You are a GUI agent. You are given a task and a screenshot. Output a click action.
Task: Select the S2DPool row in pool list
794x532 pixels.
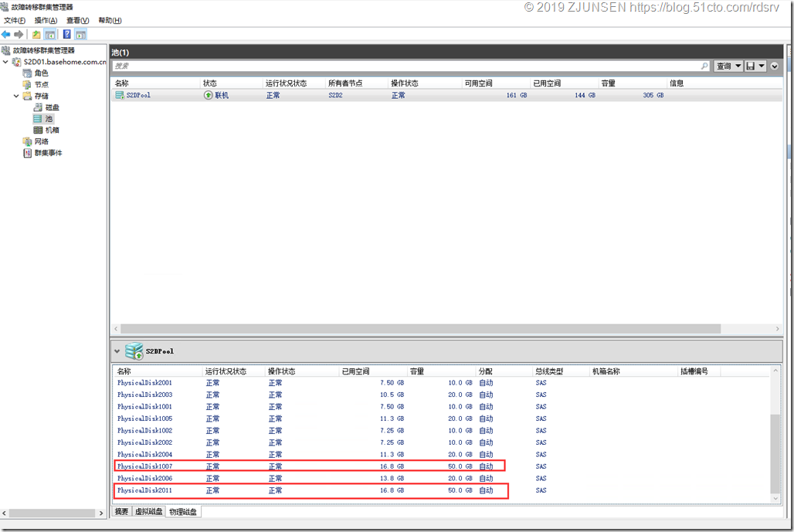tap(446, 95)
